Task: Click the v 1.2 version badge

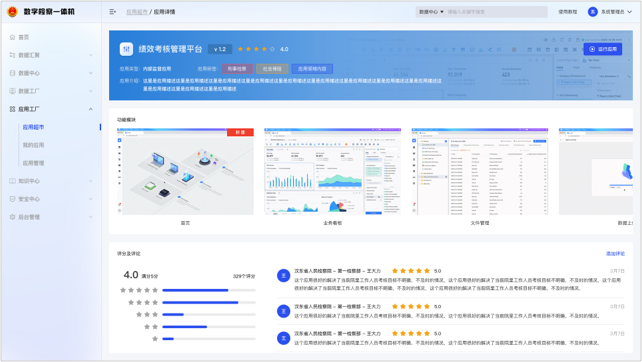Action: coord(220,49)
